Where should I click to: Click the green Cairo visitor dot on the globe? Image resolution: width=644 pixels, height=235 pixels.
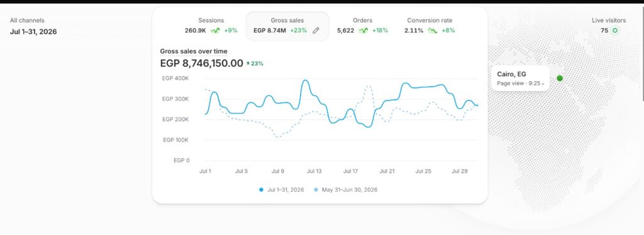[x=559, y=78]
